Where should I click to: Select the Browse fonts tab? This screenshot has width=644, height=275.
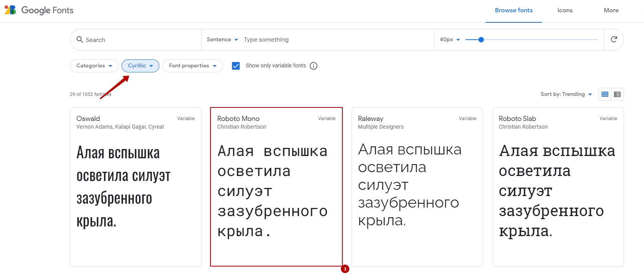pos(514,10)
